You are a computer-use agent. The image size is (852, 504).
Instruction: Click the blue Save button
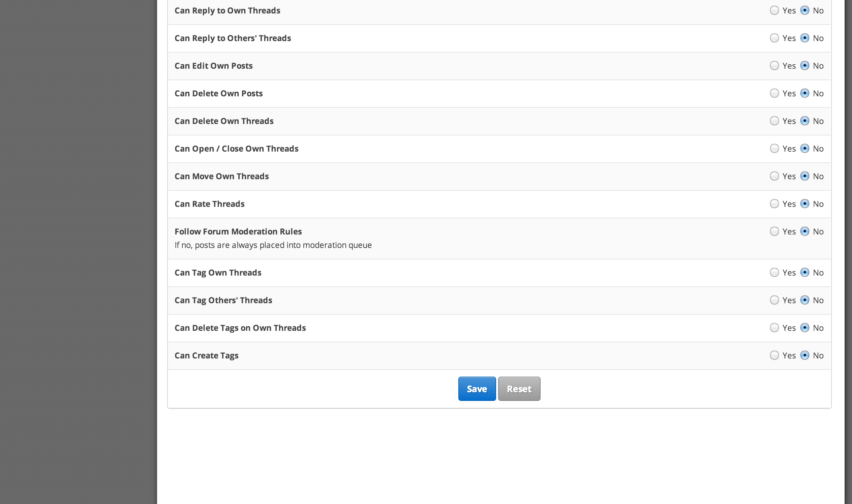click(x=477, y=388)
